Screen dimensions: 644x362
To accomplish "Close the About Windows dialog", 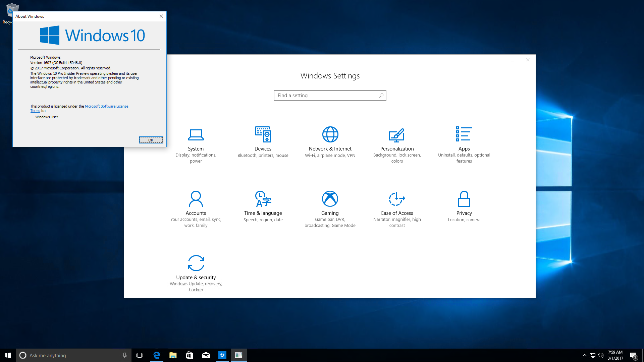I will pos(161,16).
